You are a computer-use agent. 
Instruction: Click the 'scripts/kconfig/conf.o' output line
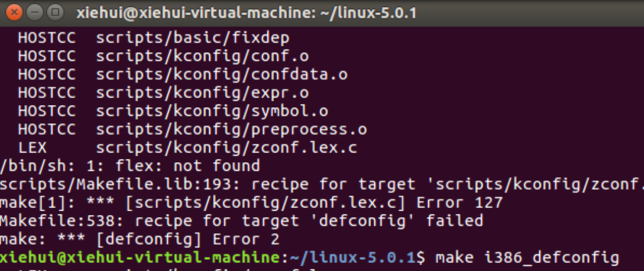(x=202, y=56)
